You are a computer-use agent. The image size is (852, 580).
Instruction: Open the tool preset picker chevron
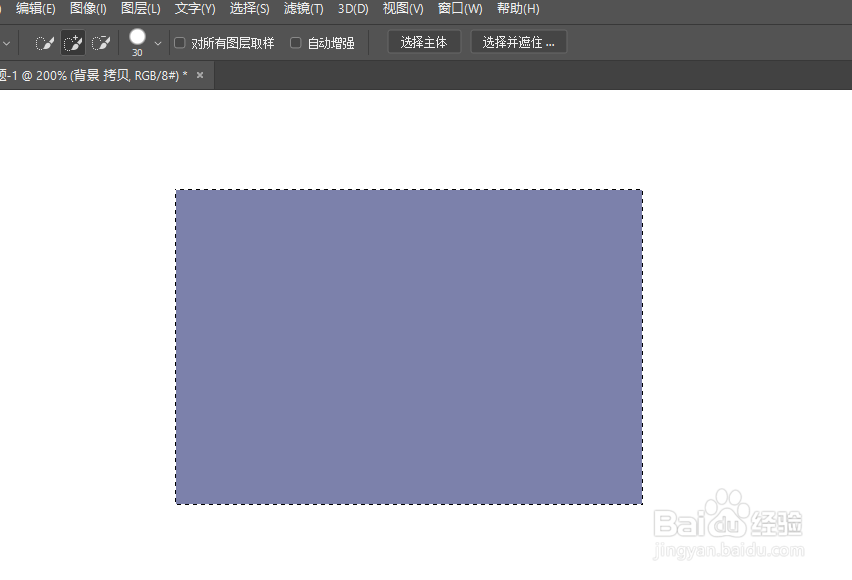[7, 43]
